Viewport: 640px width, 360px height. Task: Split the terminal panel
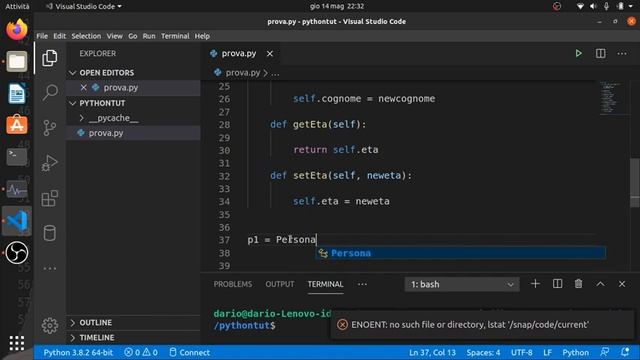tap(557, 284)
